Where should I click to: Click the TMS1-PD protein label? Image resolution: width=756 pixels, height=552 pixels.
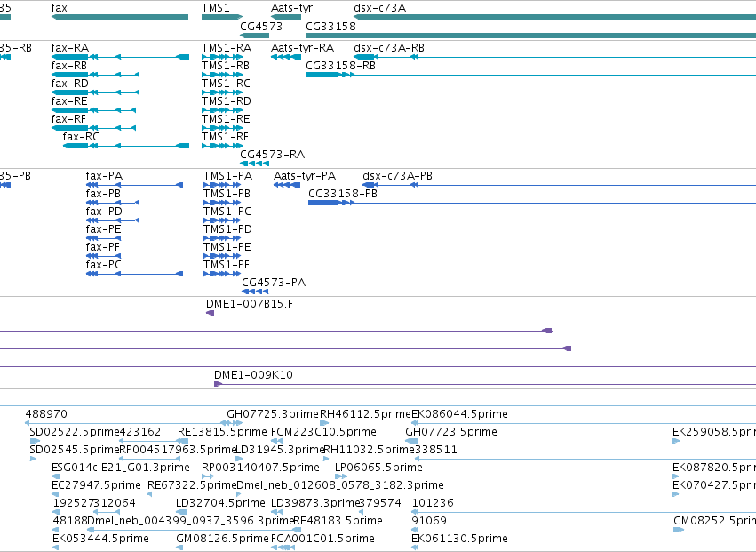227,229
